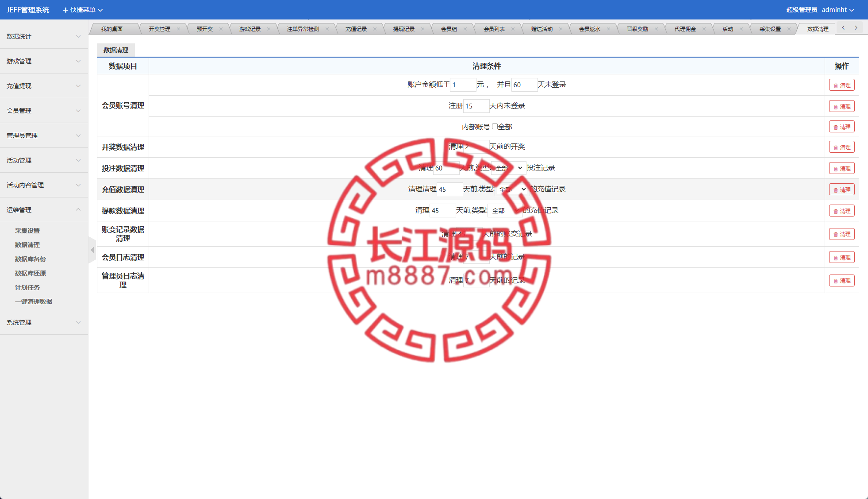Expand the 充值提现 sidebar section
Screen dimensions: 868x499
(44, 86)
